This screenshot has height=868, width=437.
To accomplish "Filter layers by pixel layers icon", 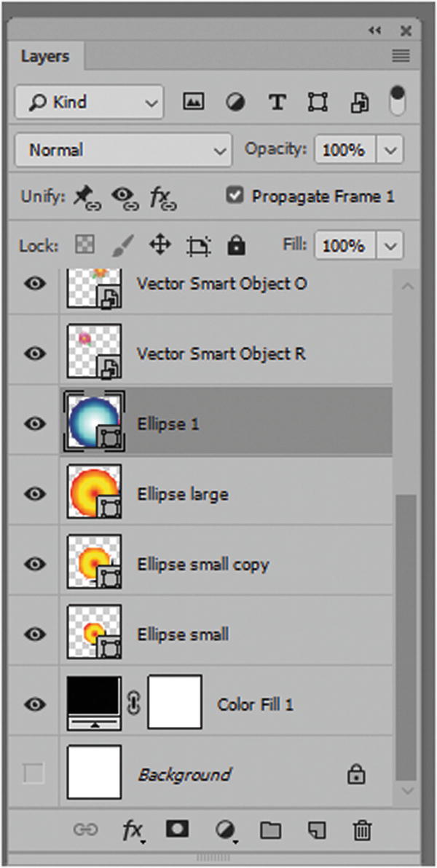I will 193,102.
